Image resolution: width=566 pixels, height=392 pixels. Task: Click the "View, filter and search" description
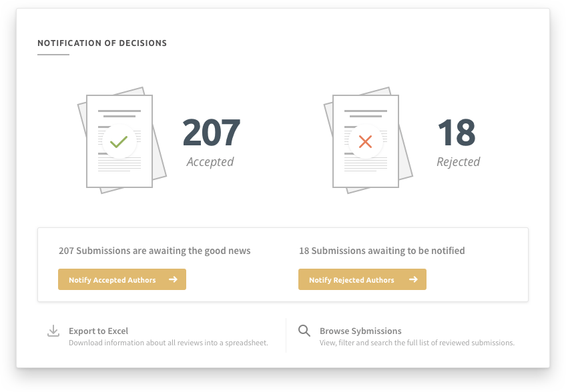coord(417,343)
